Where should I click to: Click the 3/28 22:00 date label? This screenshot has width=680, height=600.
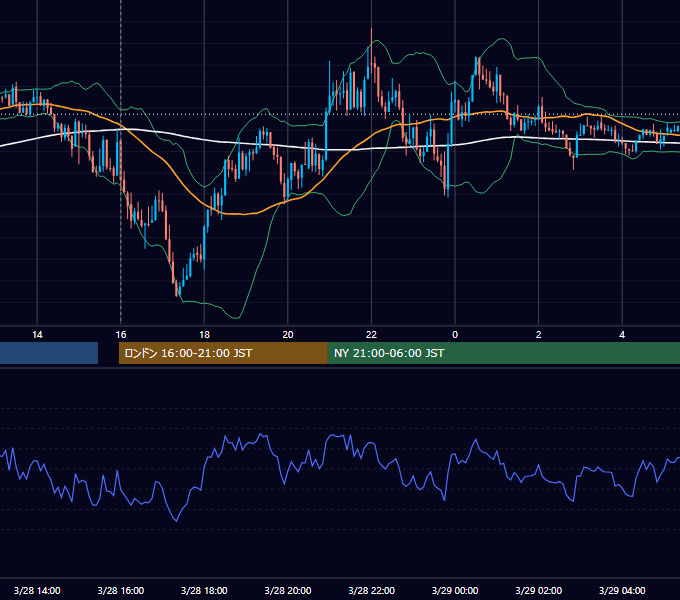[x=371, y=590]
